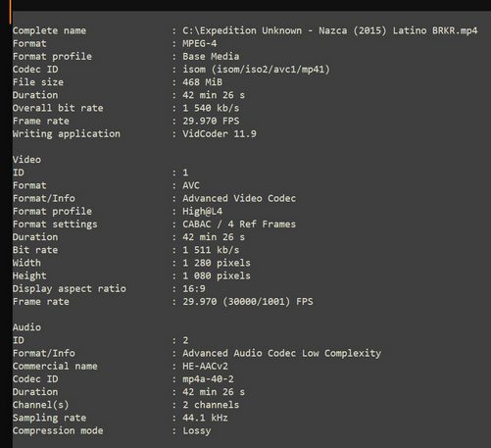Viewport: 491px width, 448px height.
Task: Select the High@L4 format profile value
Action: point(202,211)
